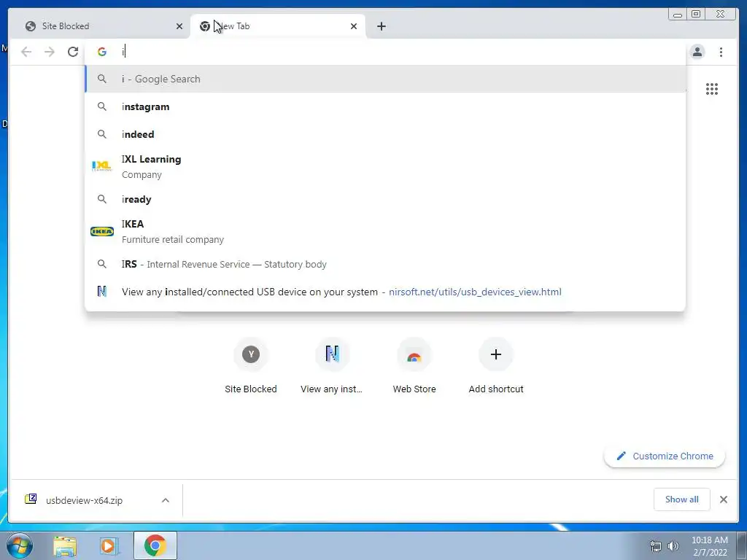
Task: Close the downloads bar
Action: (x=723, y=499)
